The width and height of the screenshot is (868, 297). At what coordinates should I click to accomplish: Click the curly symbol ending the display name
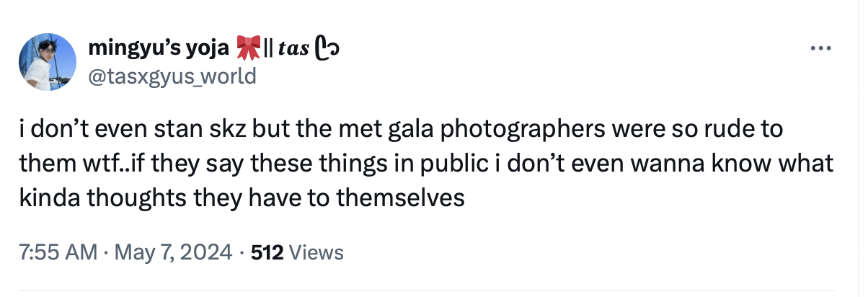328,49
